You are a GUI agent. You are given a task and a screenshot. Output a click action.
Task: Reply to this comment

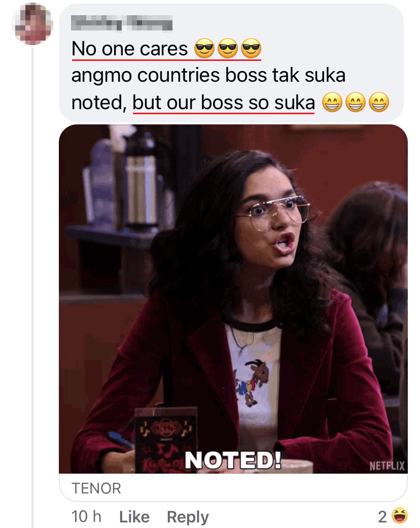pyautogui.click(x=188, y=517)
